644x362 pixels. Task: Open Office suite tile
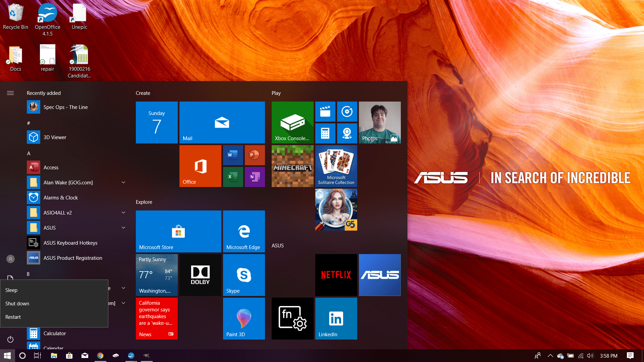200,166
